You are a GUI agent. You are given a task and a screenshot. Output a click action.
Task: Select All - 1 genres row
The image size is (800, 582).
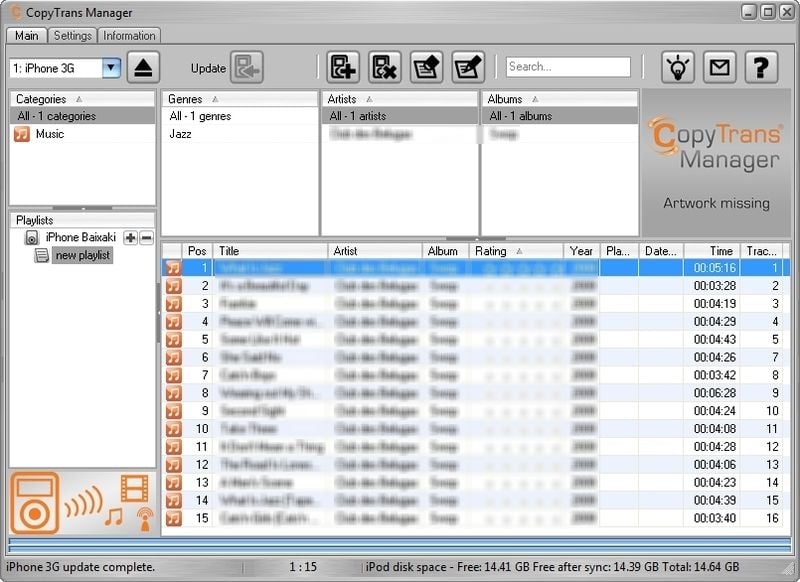240,116
